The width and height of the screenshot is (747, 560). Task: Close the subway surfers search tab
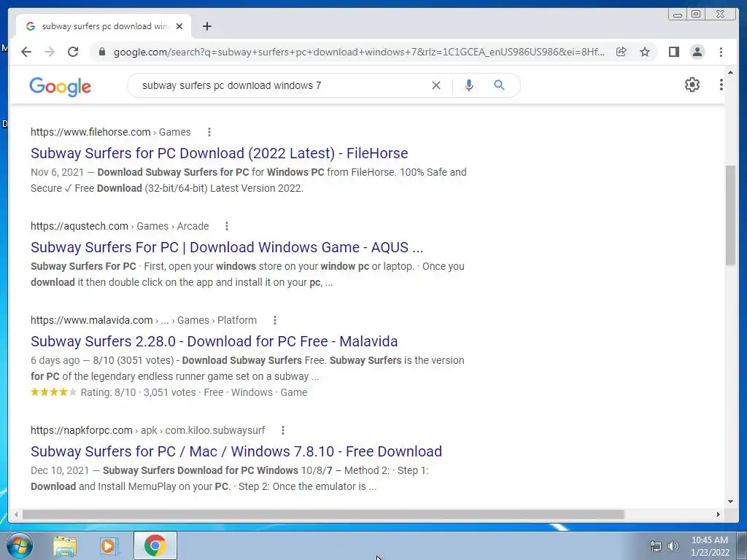(179, 26)
